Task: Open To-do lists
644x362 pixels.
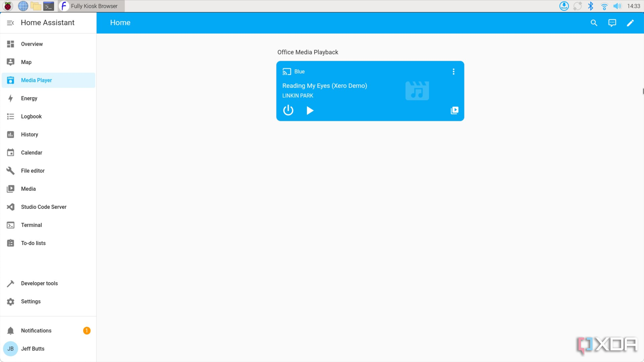Action: point(48,243)
